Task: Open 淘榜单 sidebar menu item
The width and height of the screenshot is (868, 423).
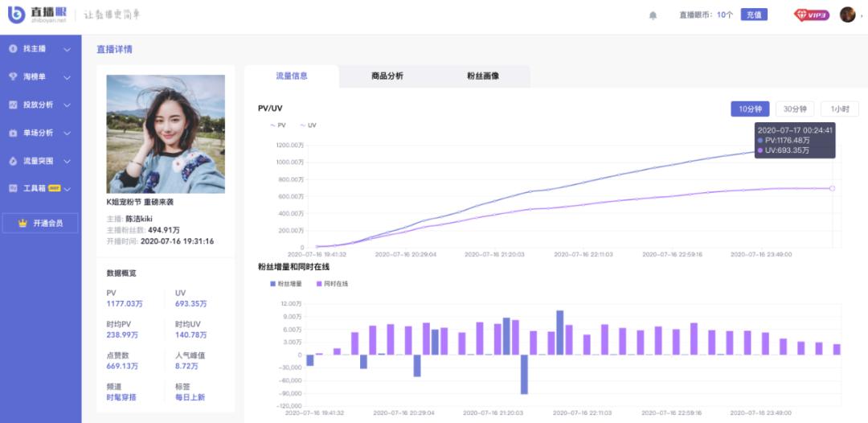Action: coord(40,77)
